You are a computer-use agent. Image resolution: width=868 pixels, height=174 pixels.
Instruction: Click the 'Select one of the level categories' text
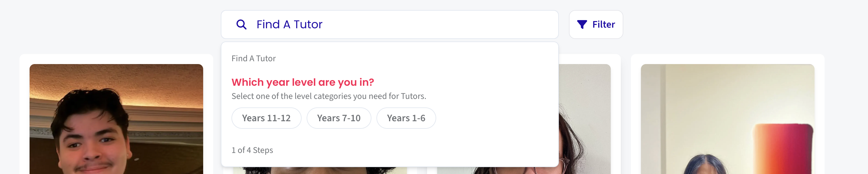(x=329, y=96)
